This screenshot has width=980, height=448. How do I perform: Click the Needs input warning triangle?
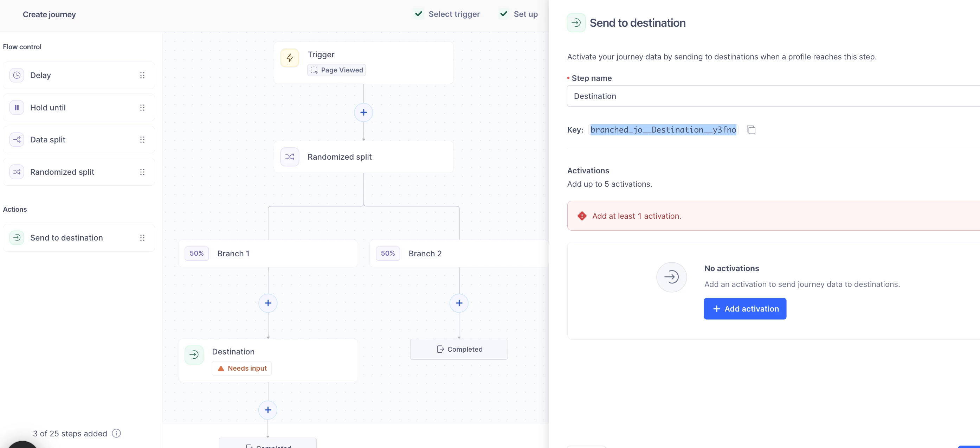(221, 369)
